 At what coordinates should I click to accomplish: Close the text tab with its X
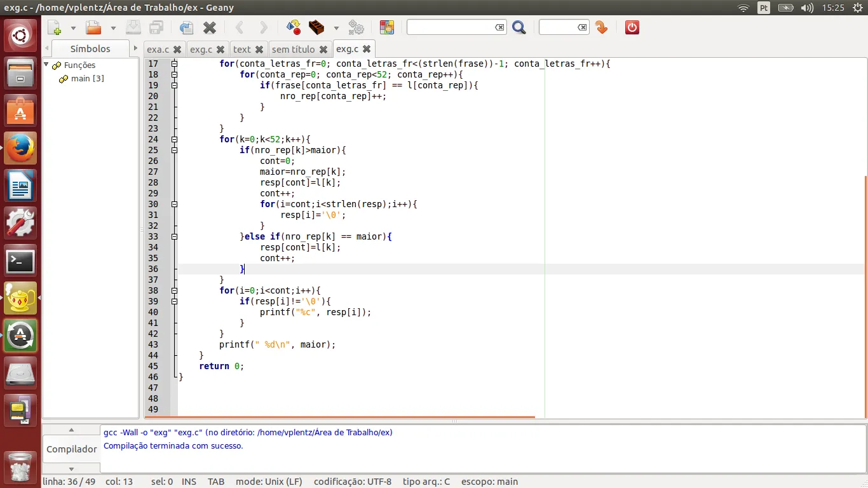pos(259,49)
